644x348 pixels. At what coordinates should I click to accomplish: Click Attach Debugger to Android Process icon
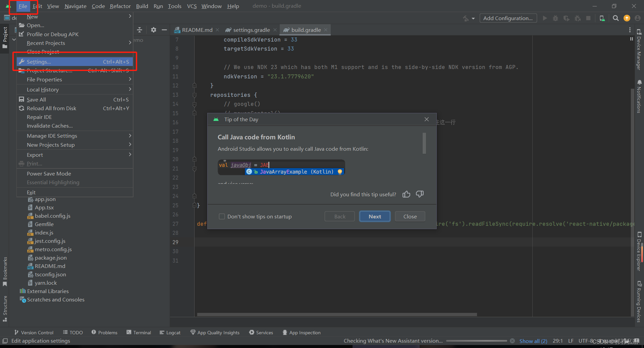point(578,18)
